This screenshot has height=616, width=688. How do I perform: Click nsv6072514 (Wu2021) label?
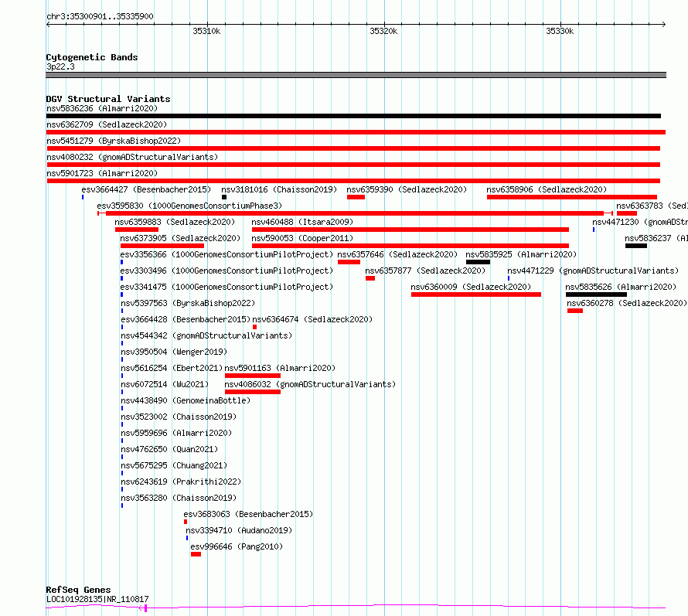[165, 384]
